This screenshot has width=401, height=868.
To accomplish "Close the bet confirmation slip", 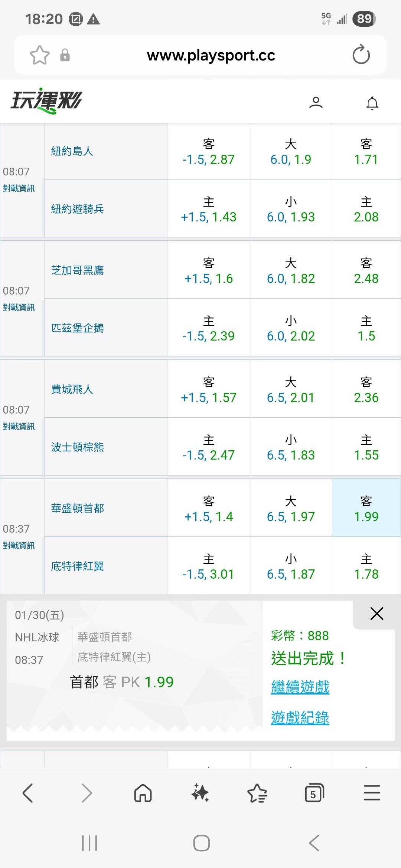I will 376,614.
